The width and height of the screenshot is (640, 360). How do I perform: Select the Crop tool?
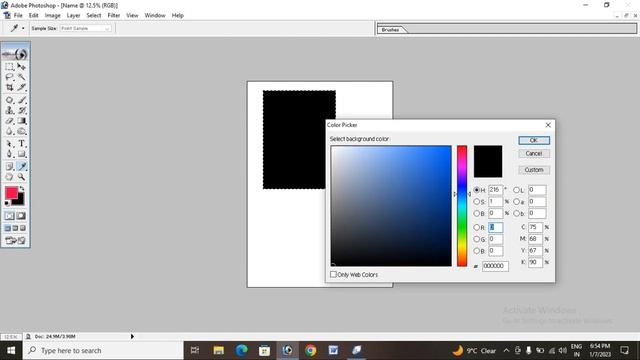9,87
